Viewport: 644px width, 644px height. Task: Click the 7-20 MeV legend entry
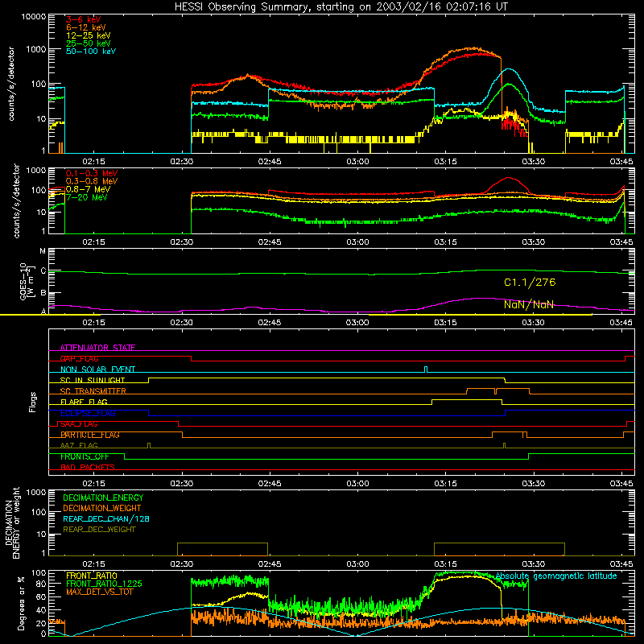tap(87, 197)
